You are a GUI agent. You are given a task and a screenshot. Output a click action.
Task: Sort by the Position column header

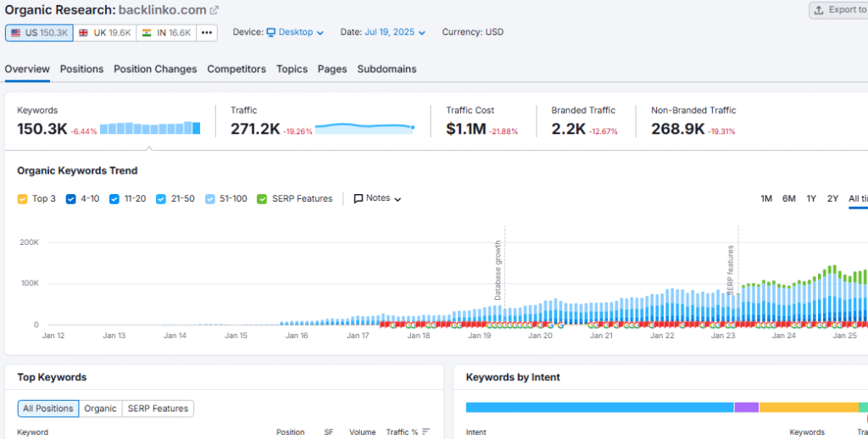290,432
